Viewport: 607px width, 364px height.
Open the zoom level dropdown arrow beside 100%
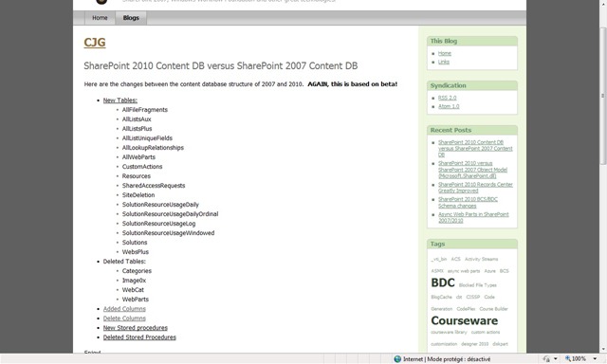(x=595, y=359)
